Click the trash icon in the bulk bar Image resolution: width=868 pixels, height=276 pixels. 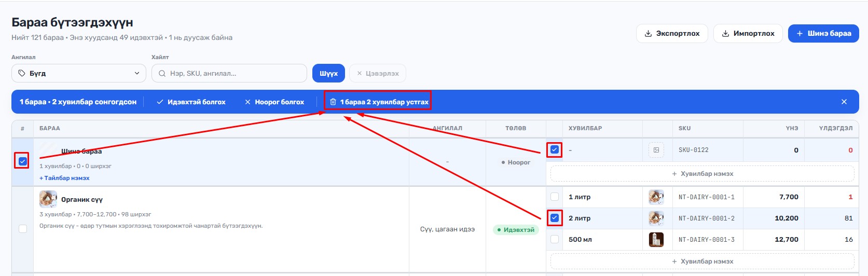coord(333,102)
